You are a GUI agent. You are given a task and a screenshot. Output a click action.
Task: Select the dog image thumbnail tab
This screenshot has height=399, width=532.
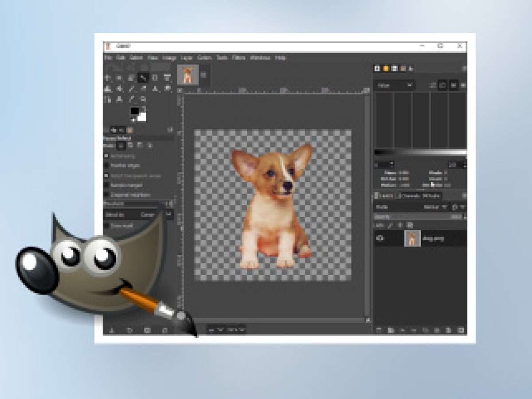pyautogui.click(x=188, y=74)
